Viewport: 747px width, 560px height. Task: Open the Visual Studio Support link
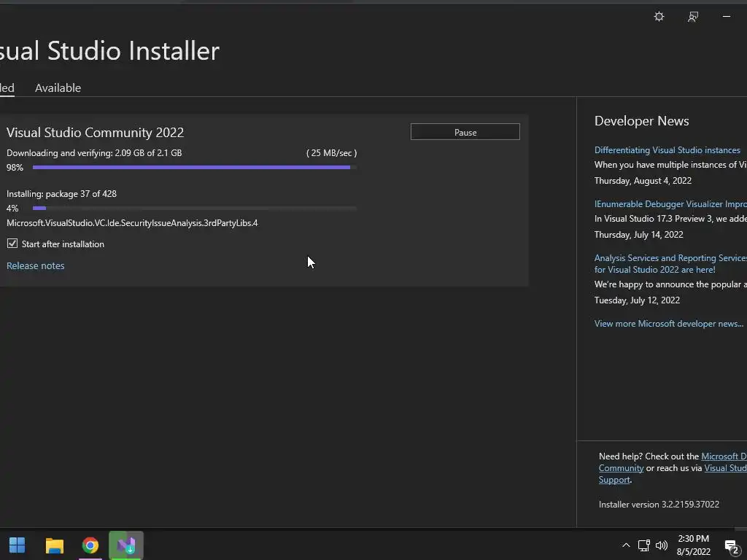pos(673,474)
